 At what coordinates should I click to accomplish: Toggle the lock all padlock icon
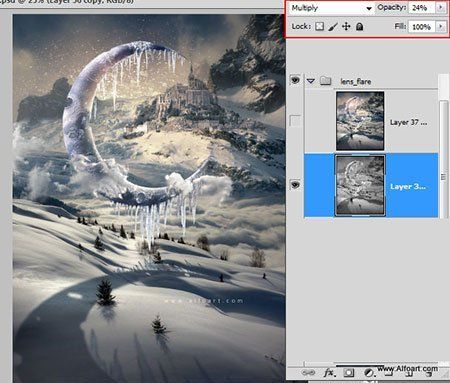[359, 26]
